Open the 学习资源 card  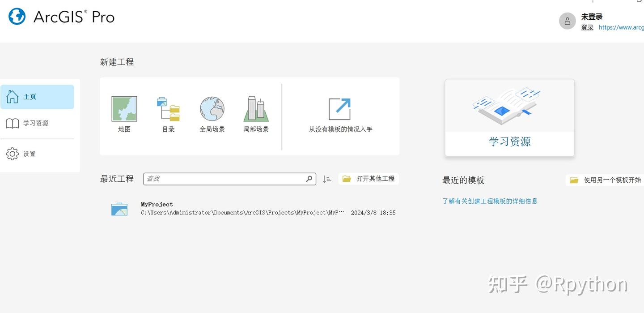(x=510, y=118)
